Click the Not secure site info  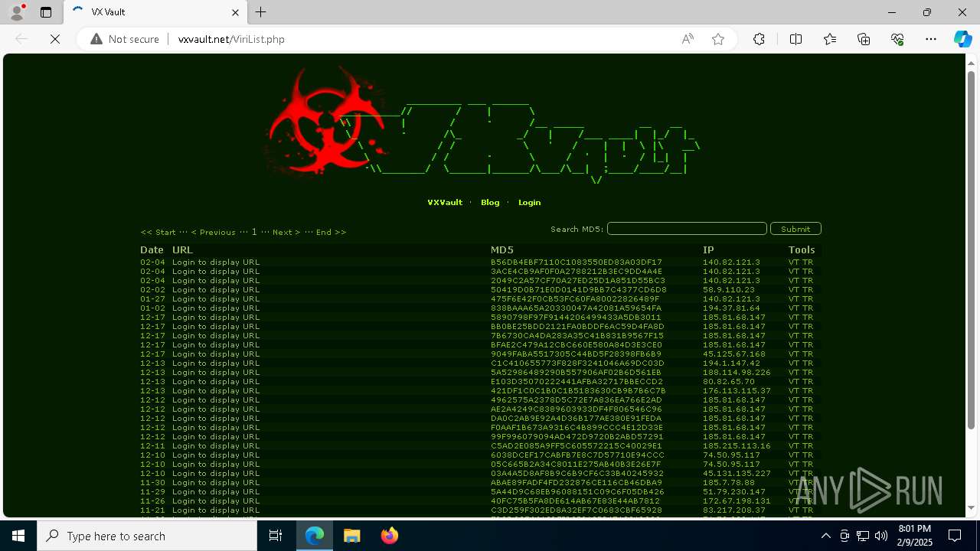125,39
